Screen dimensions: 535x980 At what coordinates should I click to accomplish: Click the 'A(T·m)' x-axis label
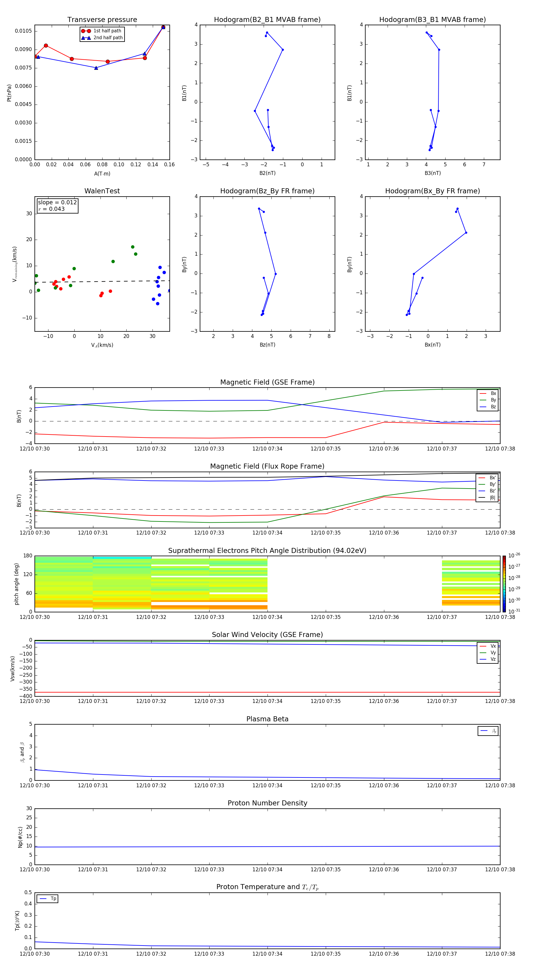point(102,174)
